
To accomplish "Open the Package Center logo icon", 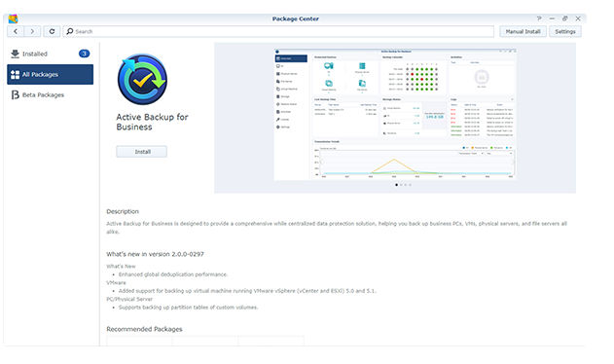I will pyautogui.click(x=13, y=18).
